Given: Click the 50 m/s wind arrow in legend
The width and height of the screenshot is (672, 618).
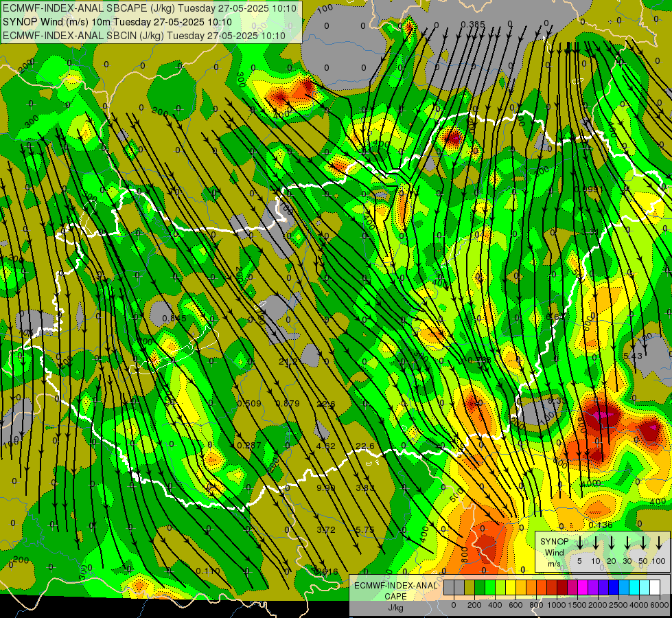Looking at the screenshot, I should pyautogui.click(x=643, y=543).
